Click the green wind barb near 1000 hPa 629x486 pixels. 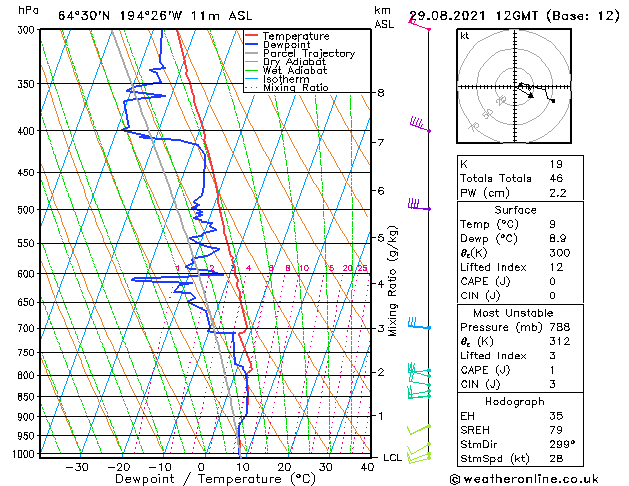coord(419,455)
